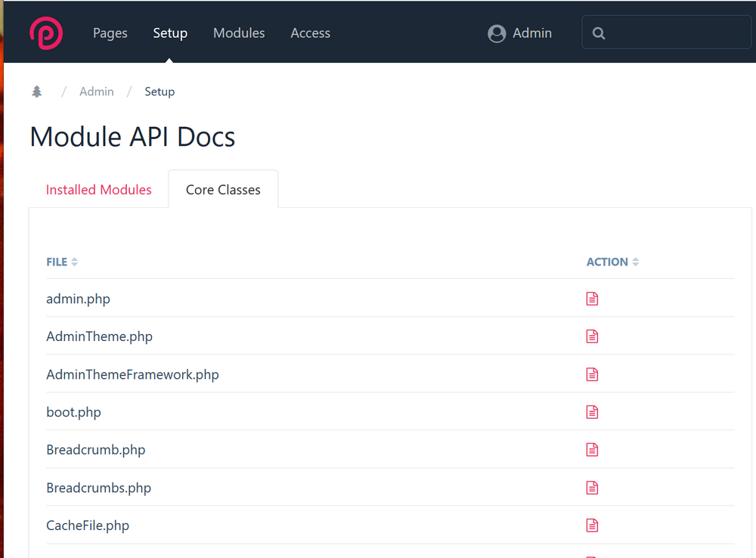The height and width of the screenshot is (558, 756).
Task: Open docs icon for admin.php
Action: click(x=592, y=299)
